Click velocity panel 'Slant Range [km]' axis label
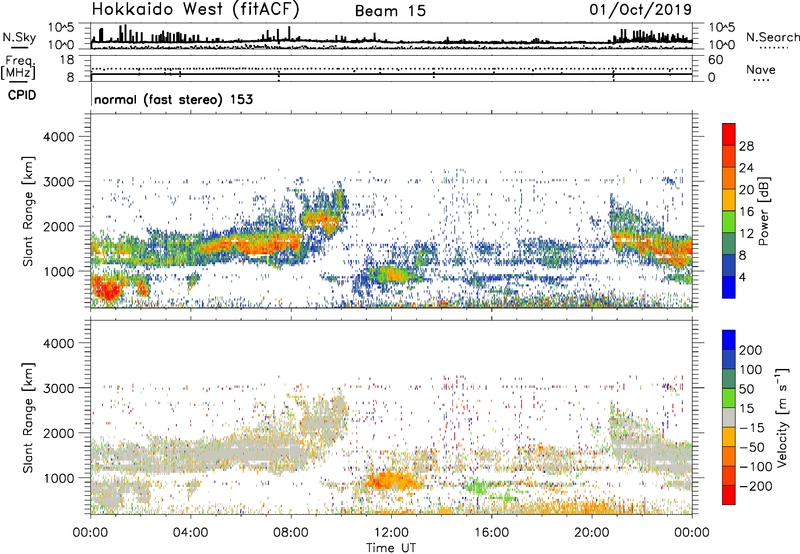Screen dimensions: 800x554 click(29, 418)
